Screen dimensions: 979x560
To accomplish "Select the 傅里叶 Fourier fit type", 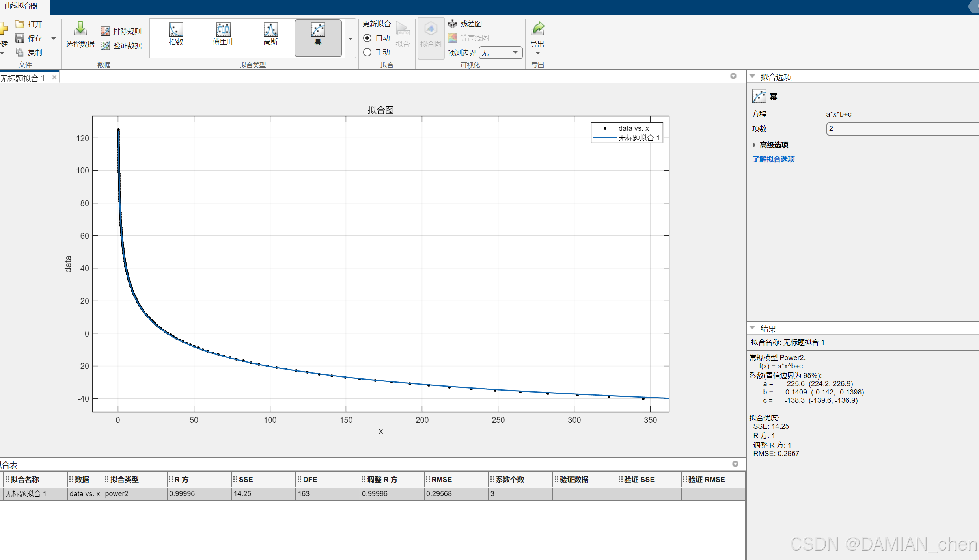I will pos(223,34).
